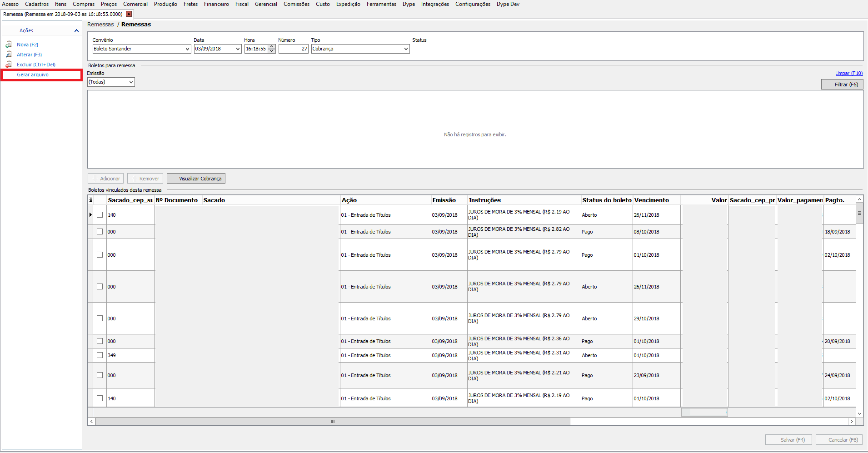Open the Expedição menu

pyautogui.click(x=348, y=4)
